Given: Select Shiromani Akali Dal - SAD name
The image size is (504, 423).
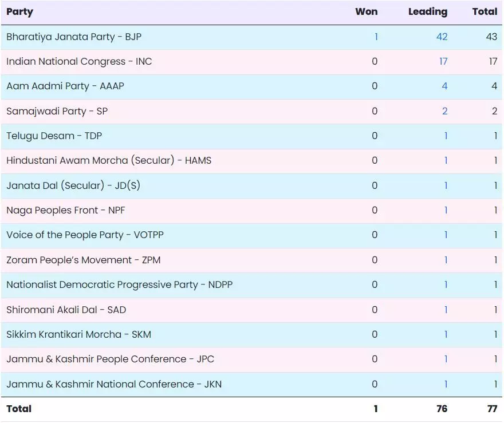Looking at the screenshot, I should tap(66, 310).
